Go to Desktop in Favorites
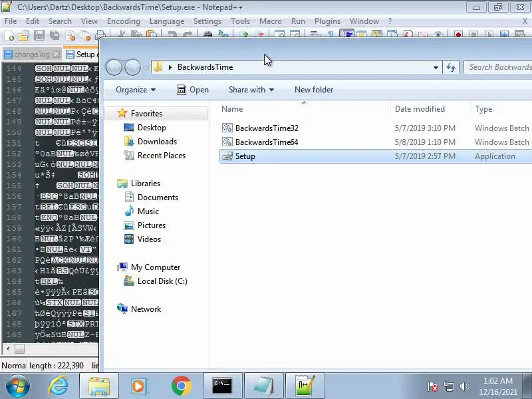Viewport: 532px width, 399px height. point(152,128)
